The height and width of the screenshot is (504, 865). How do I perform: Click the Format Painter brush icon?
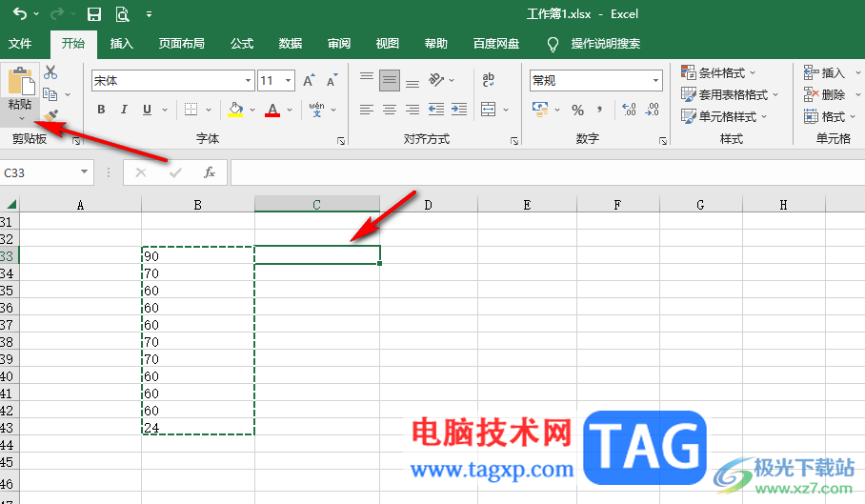pos(50,116)
